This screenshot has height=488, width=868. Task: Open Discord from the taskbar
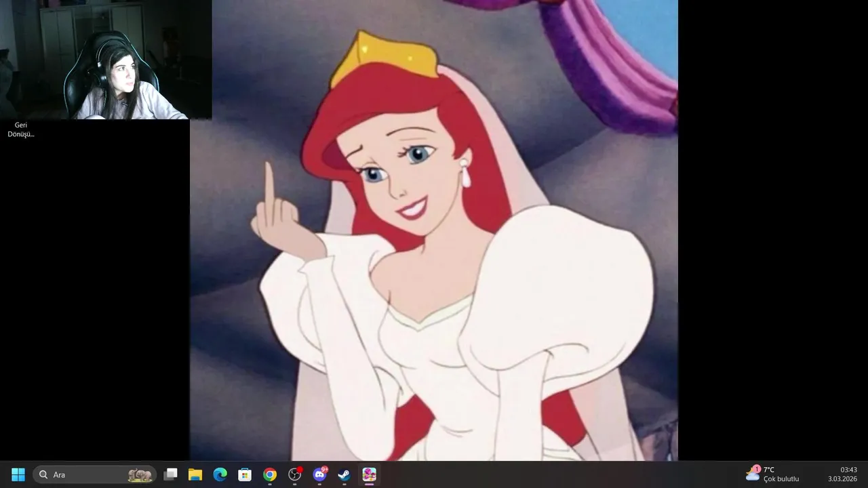point(319,474)
